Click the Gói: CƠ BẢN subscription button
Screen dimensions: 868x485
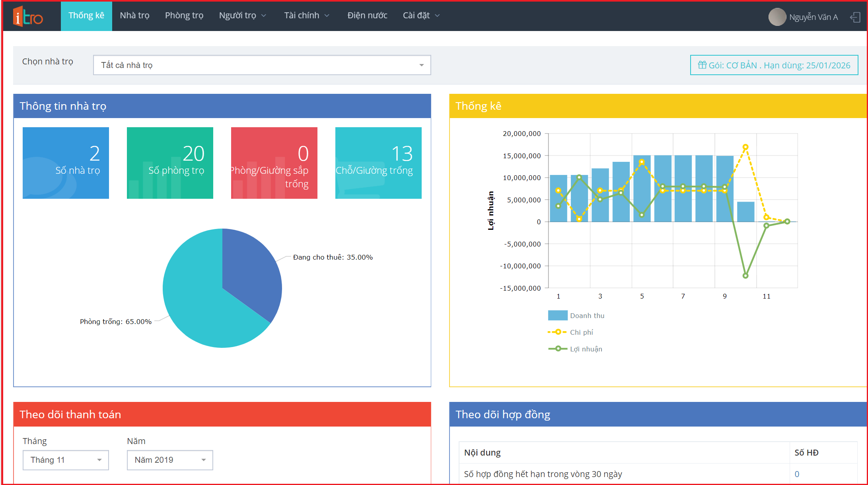click(x=774, y=65)
